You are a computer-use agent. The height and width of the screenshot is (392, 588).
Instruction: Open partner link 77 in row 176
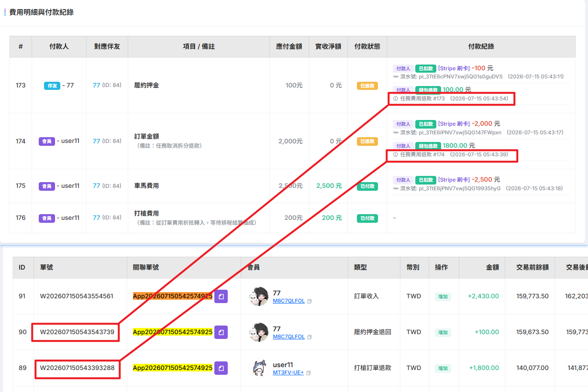click(x=96, y=218)
